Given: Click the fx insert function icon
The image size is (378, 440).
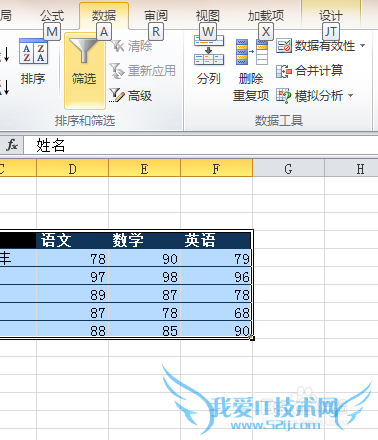Looking at the screenshot, I should (12, 145).
